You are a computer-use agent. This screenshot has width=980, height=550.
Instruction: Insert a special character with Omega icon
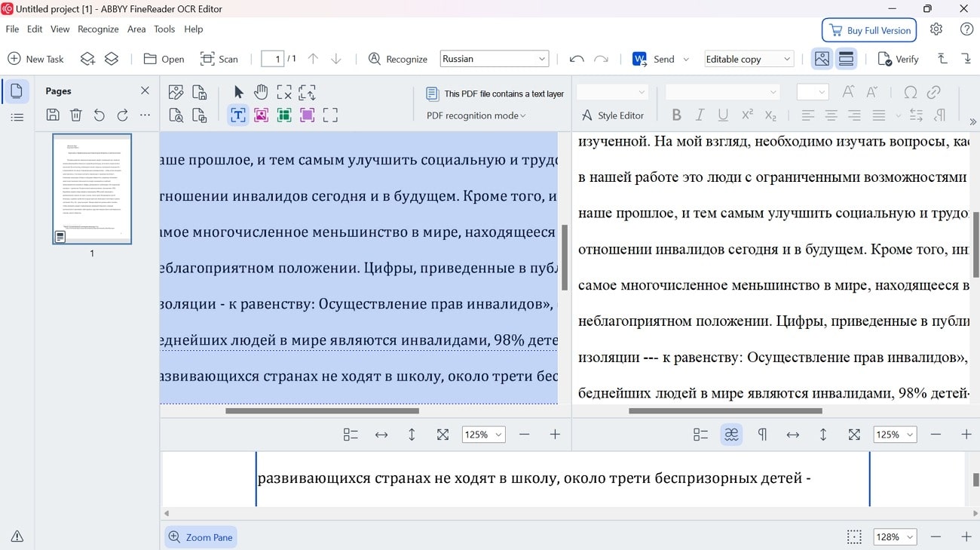click(911, 92)
